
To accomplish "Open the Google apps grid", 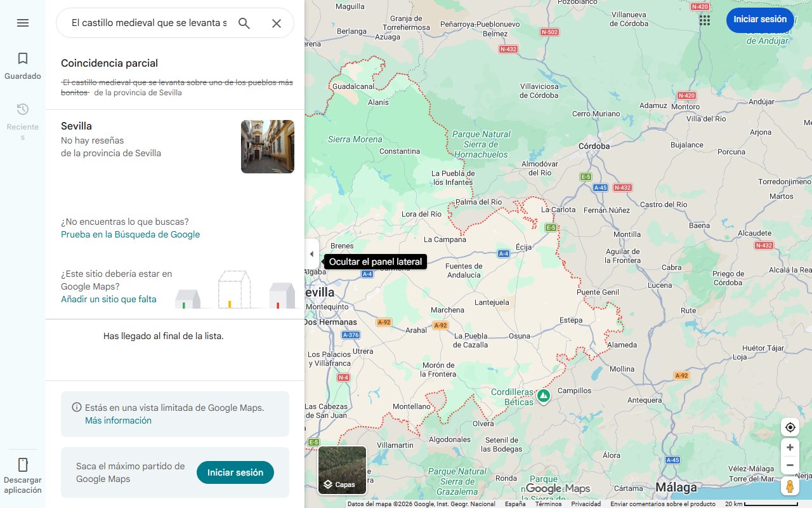I will 705,20.
